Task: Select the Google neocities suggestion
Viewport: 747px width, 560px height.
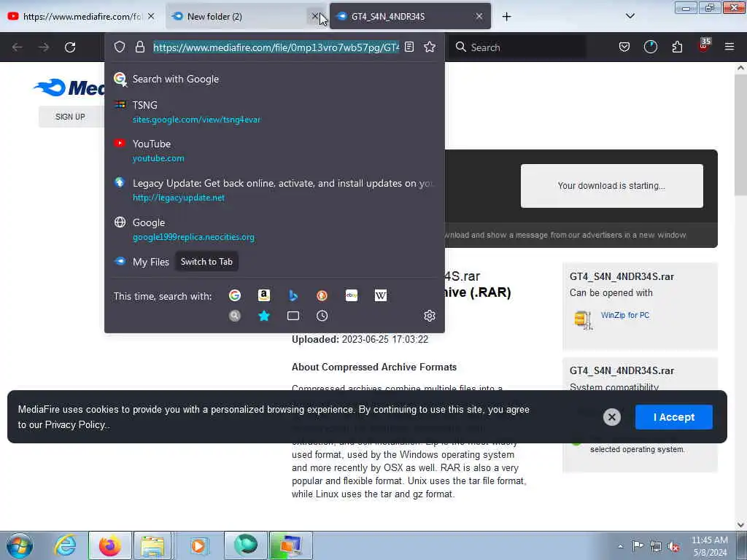Action: 274,229
